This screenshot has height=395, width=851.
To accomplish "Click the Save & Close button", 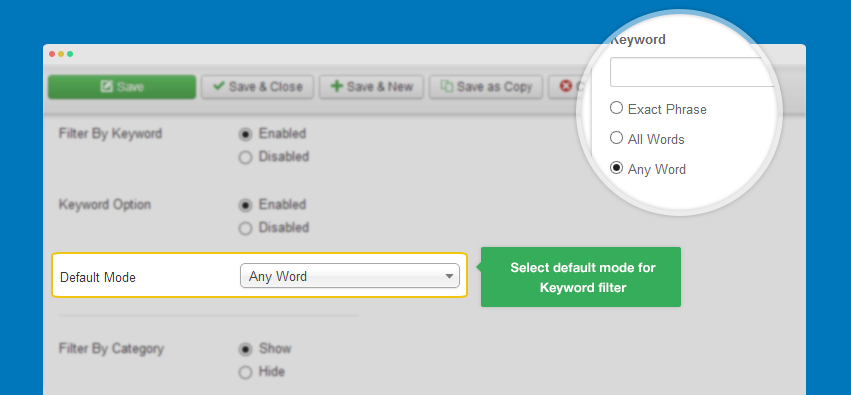I will click(257, 87).
